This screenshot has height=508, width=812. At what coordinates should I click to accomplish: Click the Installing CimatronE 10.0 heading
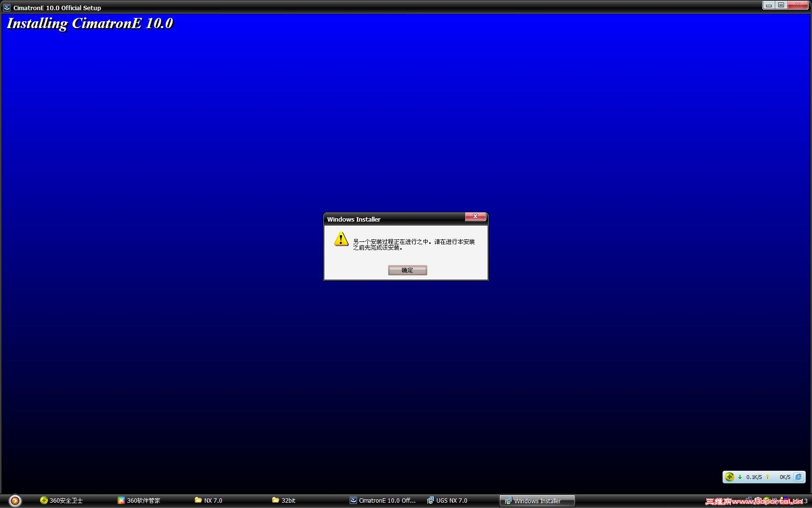click(90, 24)
